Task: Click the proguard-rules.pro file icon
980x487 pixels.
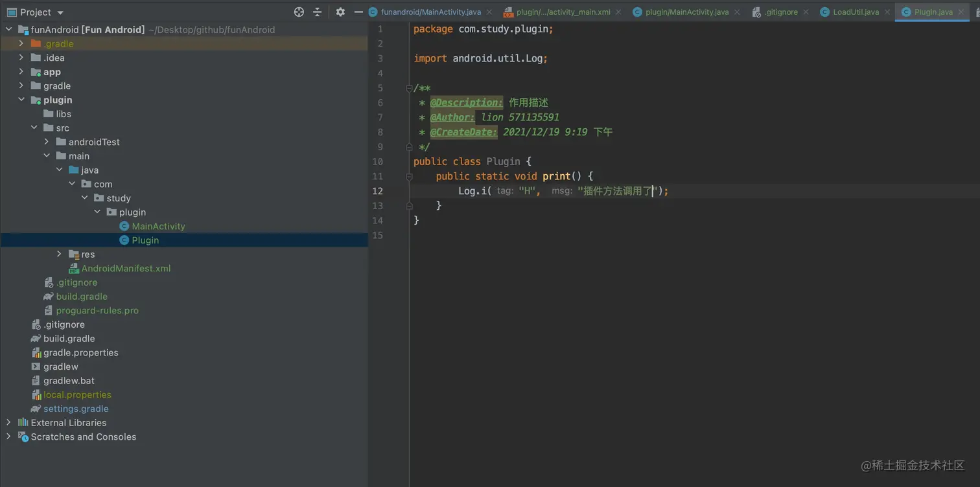Action: [49, 310]
